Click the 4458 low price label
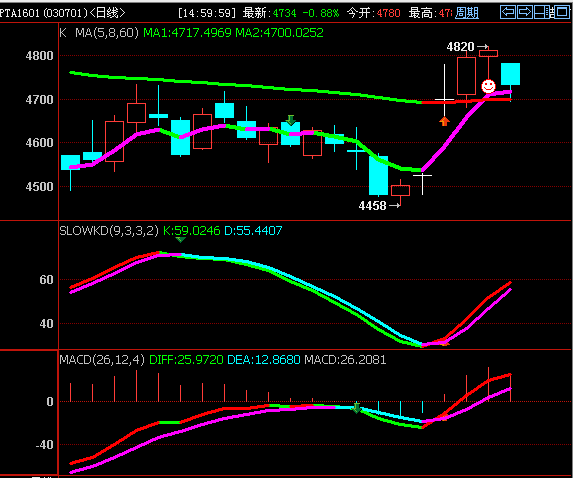Image resolution: width=573 pixels, height=478 pixels. pos(372,206)
